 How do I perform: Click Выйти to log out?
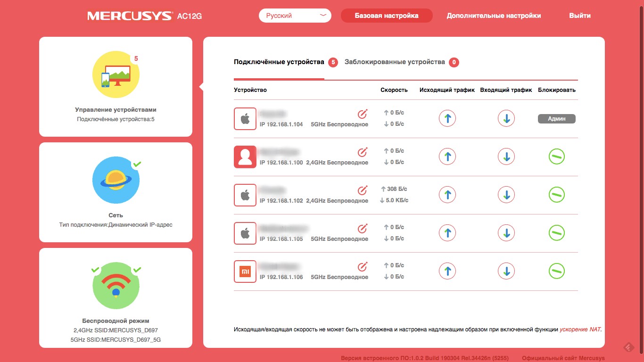pyautogui.click(x=579, y=16)
